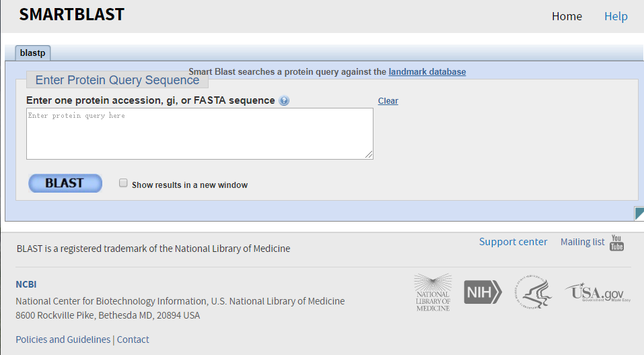Open the landmark database link
The height and width of the screenshot is (355, 644).
(427, 72)
